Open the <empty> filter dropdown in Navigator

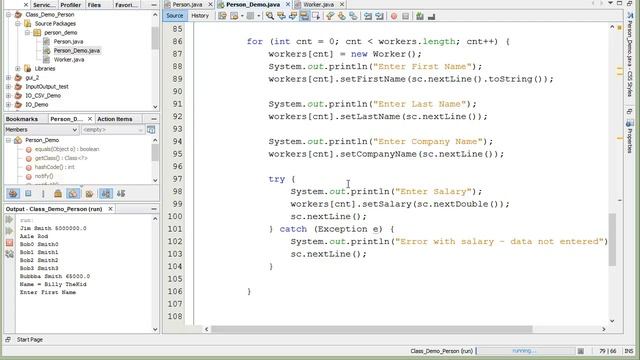pos(112,129)
